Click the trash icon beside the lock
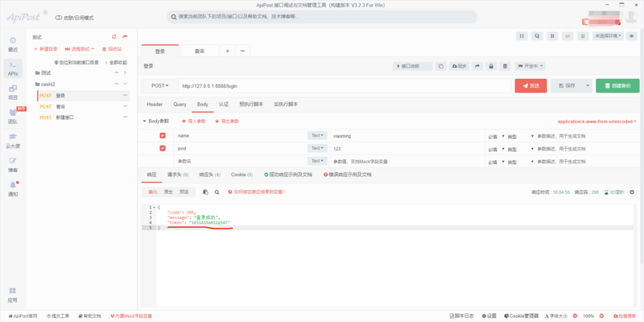Screen dimensions: 644x322 505,66
